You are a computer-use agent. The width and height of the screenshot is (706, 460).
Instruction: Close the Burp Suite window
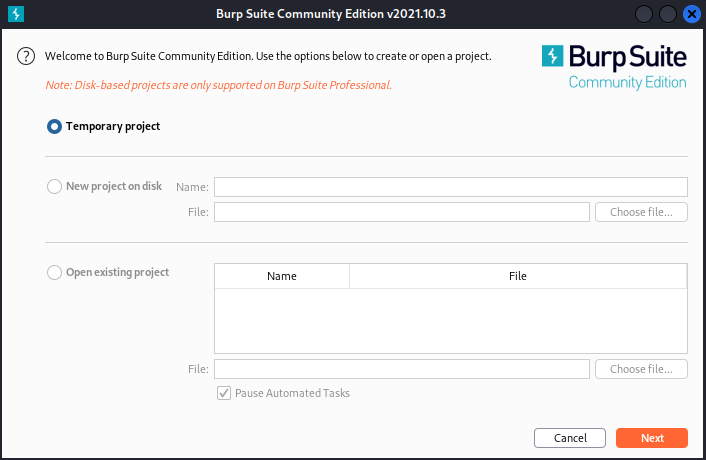[x=692, y=14]
